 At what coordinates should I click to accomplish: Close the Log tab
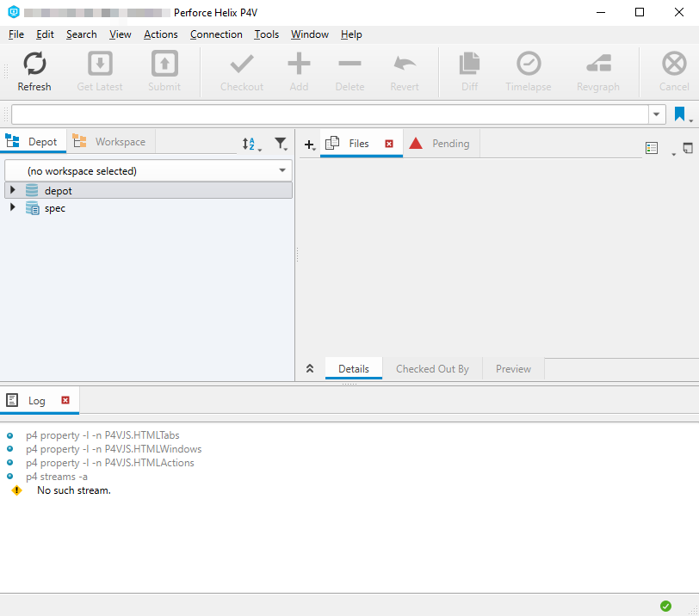point(65,401)
